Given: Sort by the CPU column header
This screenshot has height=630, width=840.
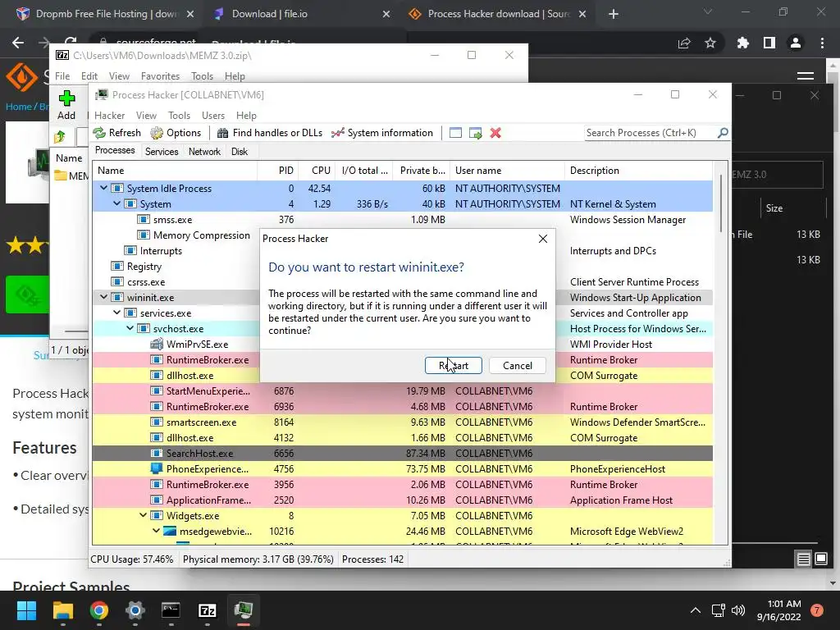Looking at the screenshot, I should 317,171.
